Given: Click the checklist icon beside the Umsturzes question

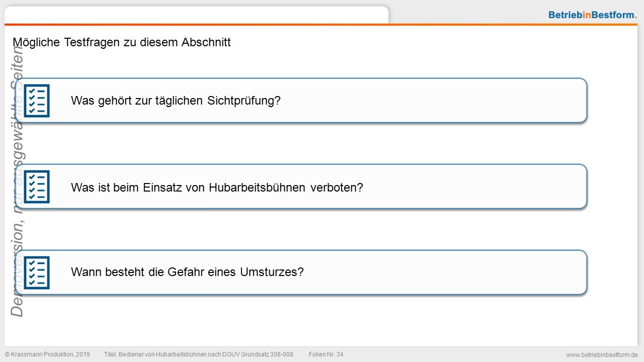Looking at the screenshot, I should point(37,273).
